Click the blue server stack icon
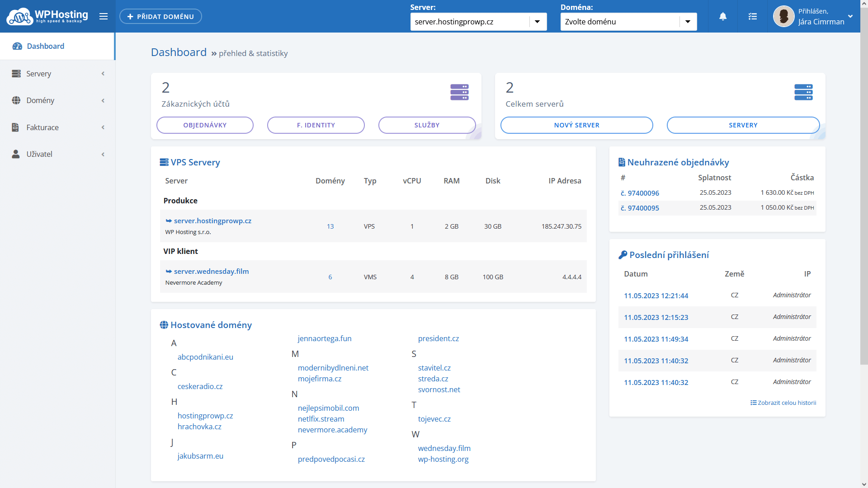Image resolution: width=868 pixels, height=488 pixels. click(803, 92)
